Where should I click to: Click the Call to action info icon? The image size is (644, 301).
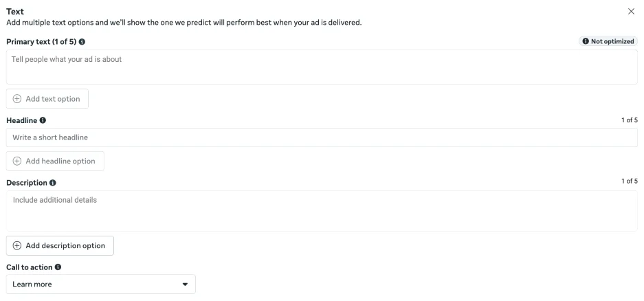58,267
